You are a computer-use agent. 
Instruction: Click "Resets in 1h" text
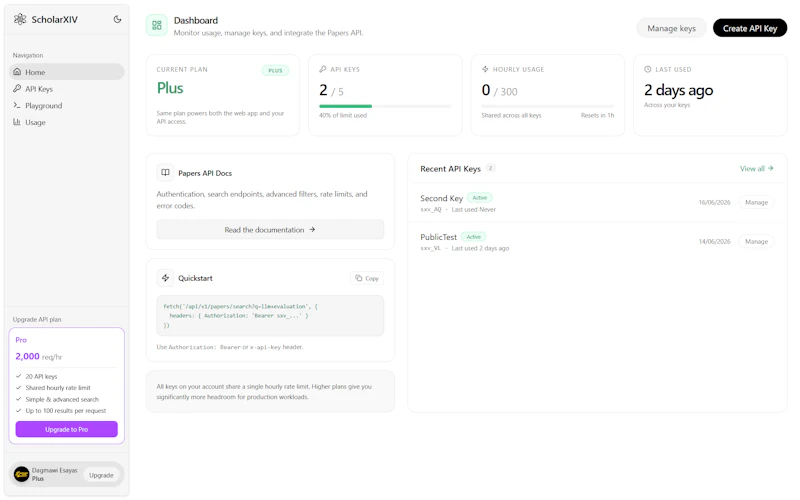tap(597, 115)
